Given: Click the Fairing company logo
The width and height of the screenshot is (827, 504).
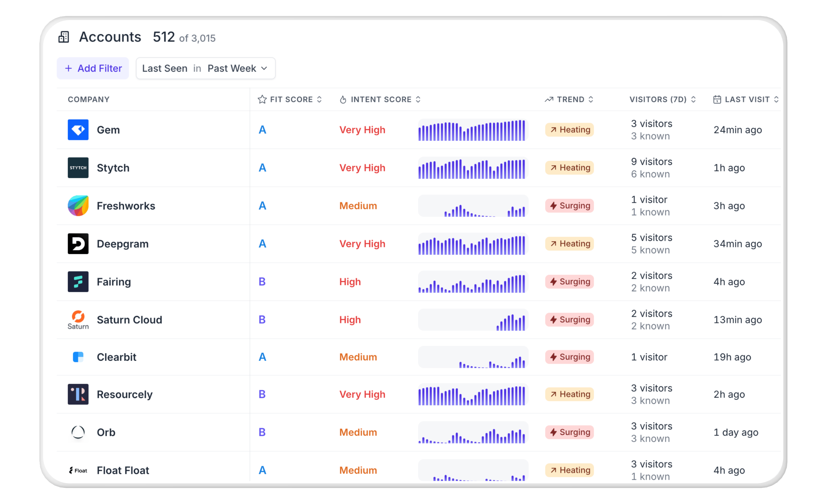Looking at the screenshot, I should [x=78, y=282].
